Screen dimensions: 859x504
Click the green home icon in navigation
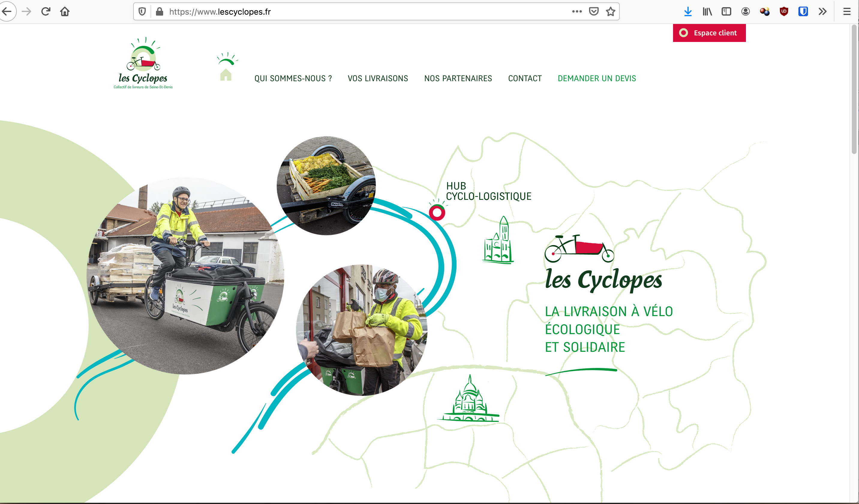pyautogui.click(x=226, y=67)
